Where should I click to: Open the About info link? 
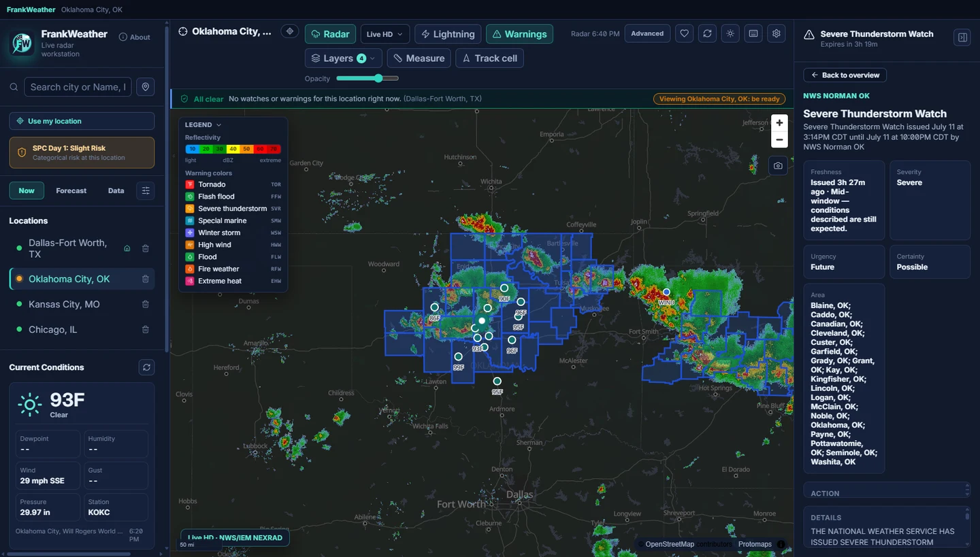click(x=135, y=37)
